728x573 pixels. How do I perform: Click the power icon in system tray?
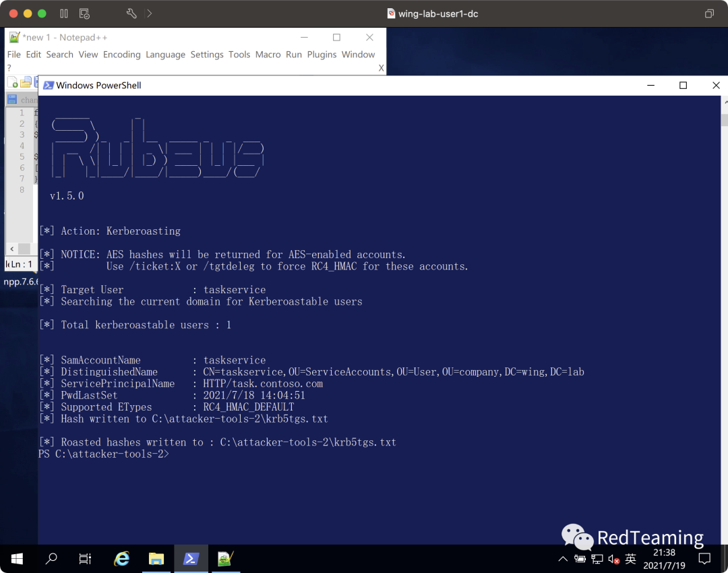[x=580, y=559]
